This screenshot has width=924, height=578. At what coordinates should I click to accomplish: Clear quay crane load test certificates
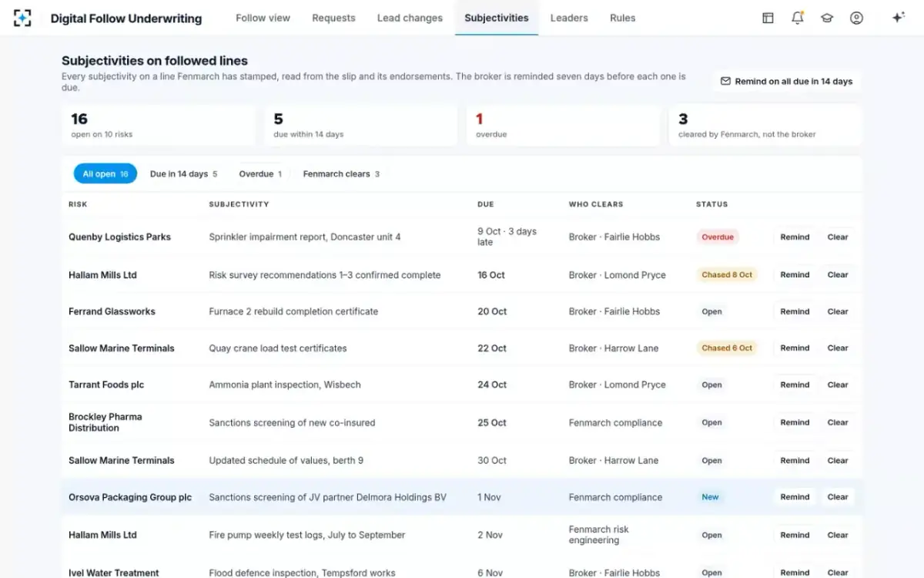838,348
